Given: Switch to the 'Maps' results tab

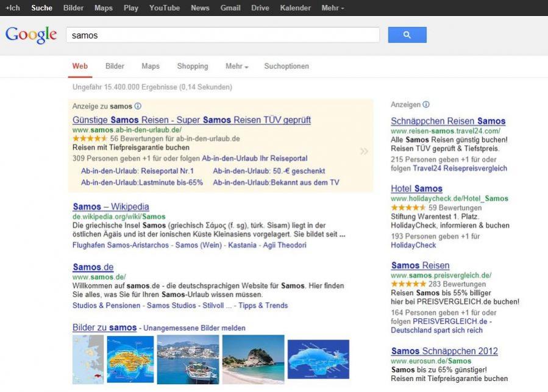Looking at the screenshot, I should (151, 66).
